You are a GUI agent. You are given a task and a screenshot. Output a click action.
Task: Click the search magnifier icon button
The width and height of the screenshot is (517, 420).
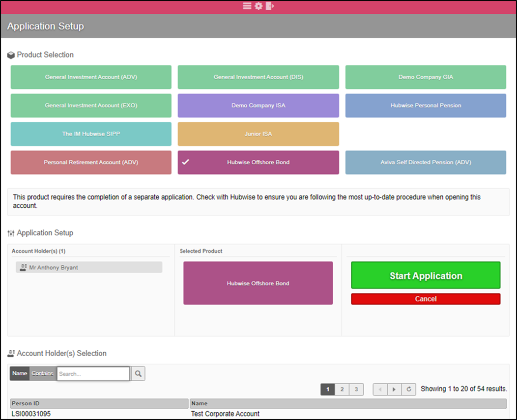[x=138, y=373]
